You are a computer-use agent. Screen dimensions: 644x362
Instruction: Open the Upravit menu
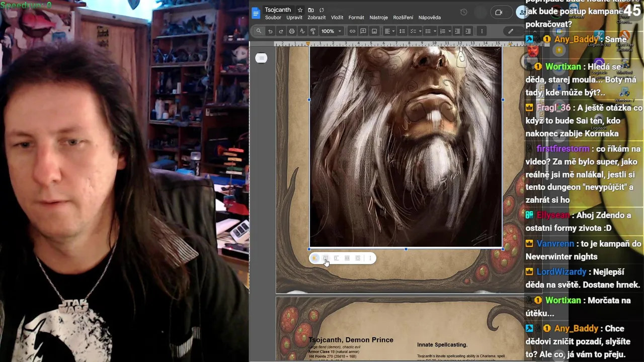tap(294, 18)
